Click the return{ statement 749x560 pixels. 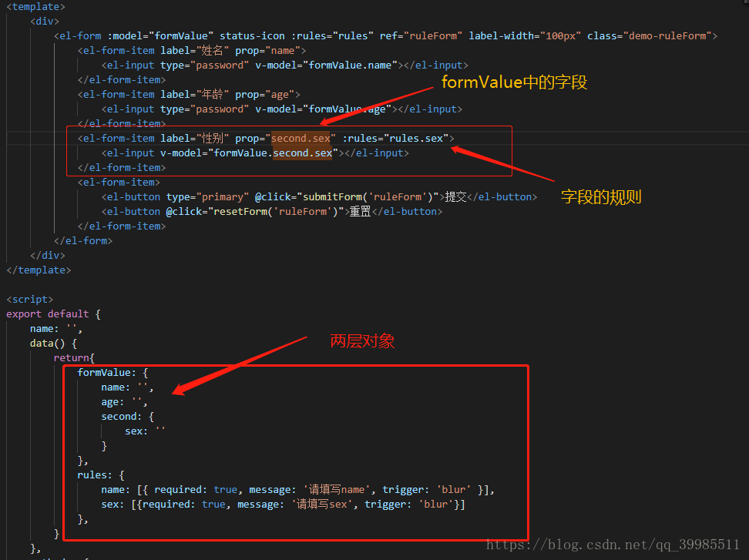tap(74, 358)
